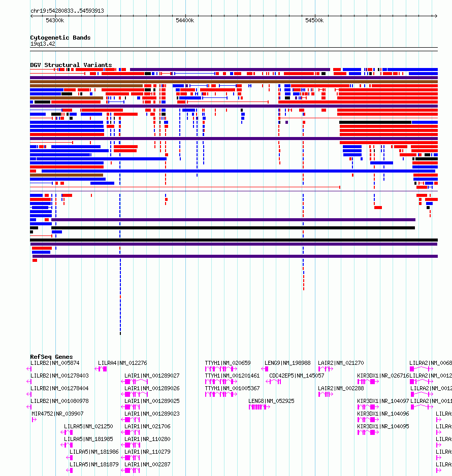Open gene LILRB2|NM_001080978
The width and height of the screenshot is (452, 476).
pos(59,401)
